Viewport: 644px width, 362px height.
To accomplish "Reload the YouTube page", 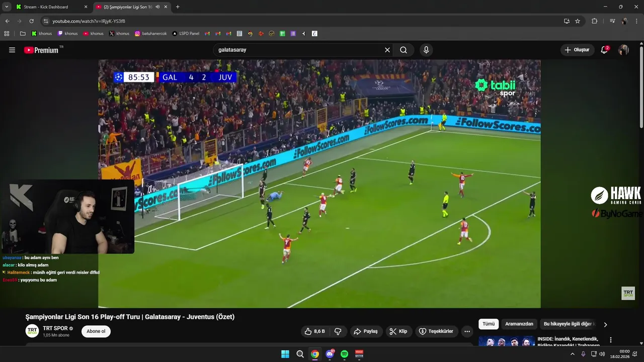I will (31, 21).
